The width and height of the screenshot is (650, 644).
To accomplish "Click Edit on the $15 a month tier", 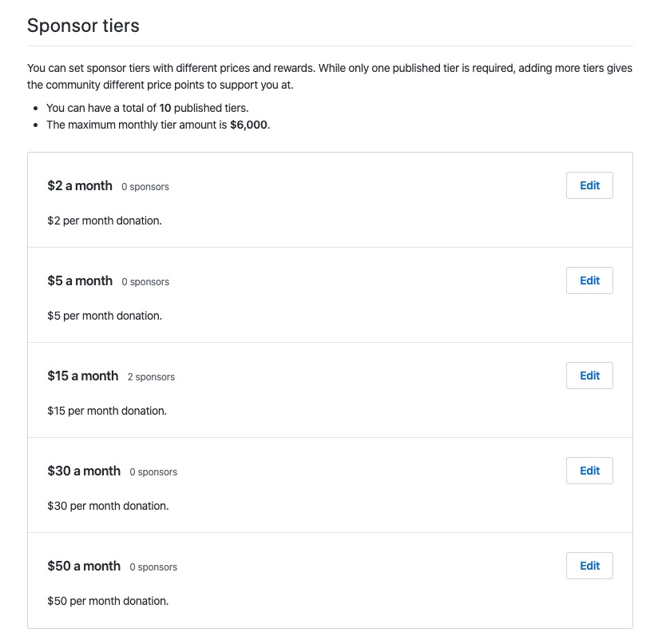I will pyautogui.click(x=589, y=376).
